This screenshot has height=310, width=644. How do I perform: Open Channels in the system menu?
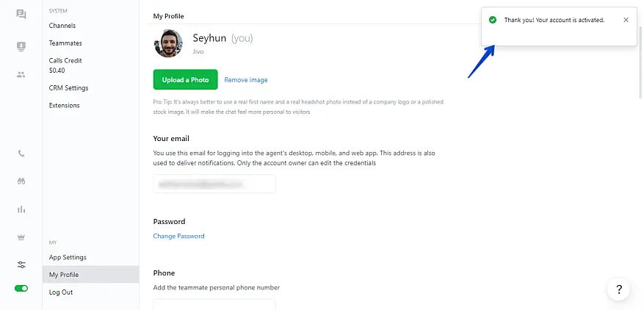(62, 26)
